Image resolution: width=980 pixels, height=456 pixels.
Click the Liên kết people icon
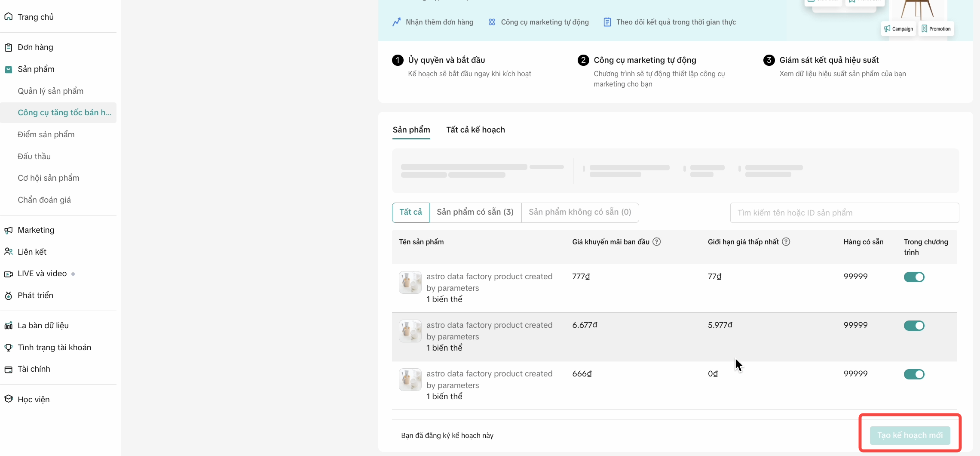[8, 252]
